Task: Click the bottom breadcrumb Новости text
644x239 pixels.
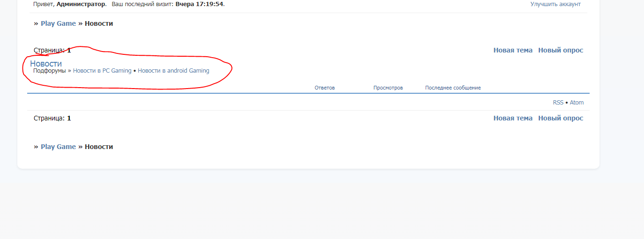Action: (99, 147)
